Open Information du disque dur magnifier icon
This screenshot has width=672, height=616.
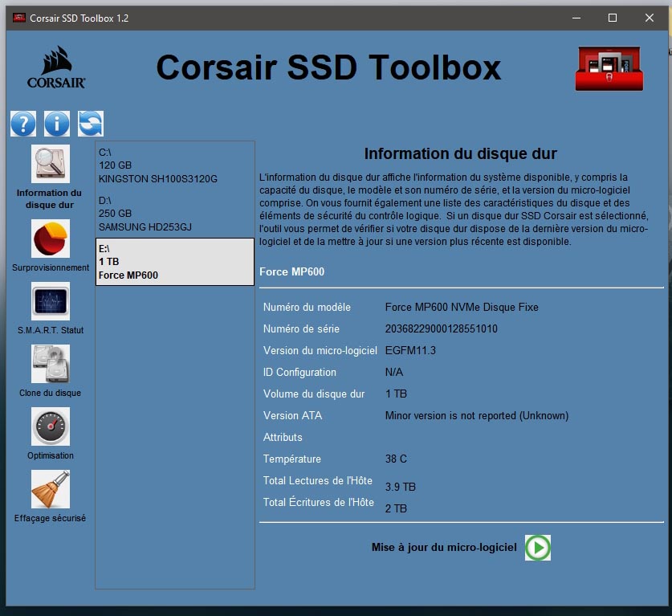pyautogui.click(x=50, y=164)
